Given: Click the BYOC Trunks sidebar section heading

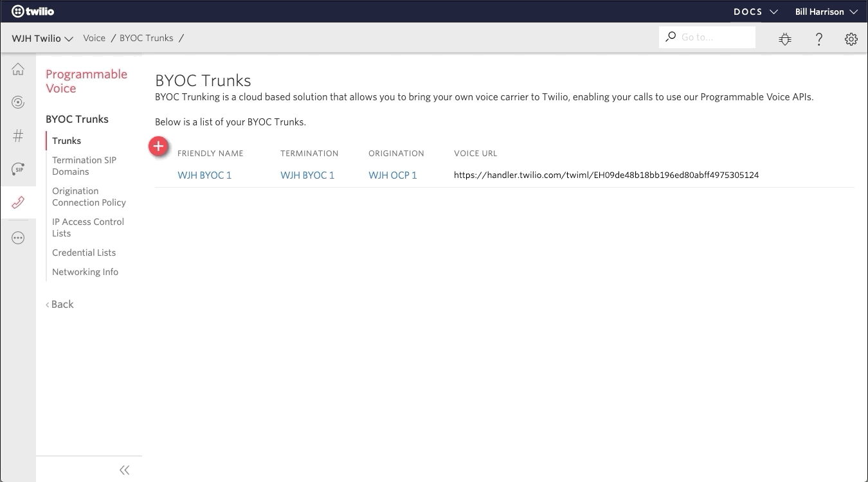Looking at the screenshot, I should click(x=77, y=119).
